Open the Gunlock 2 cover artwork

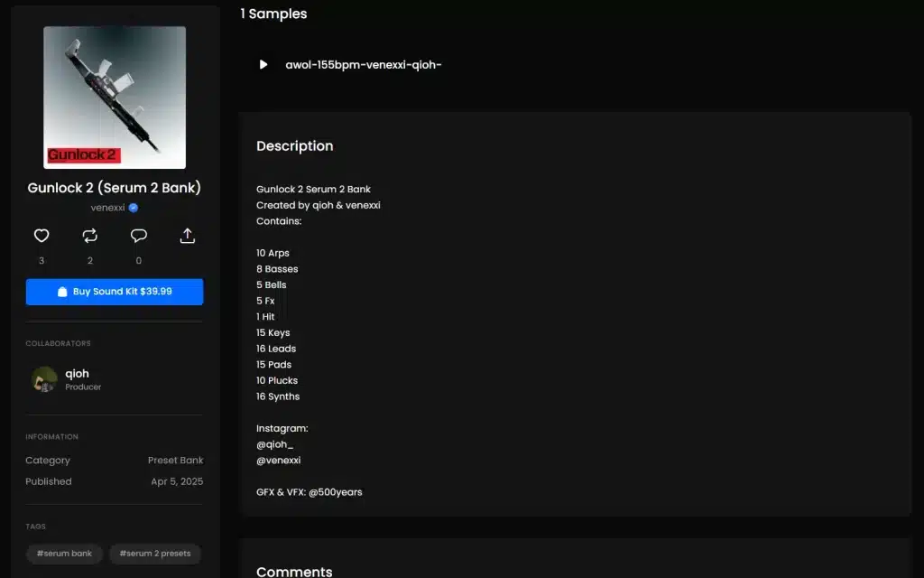click(115, 98)
